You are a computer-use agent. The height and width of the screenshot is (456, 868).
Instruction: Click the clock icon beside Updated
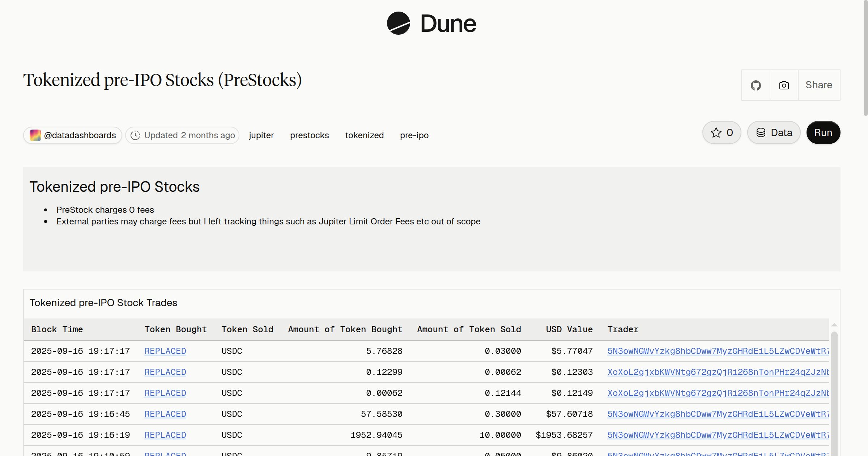(x=135, y=135)
